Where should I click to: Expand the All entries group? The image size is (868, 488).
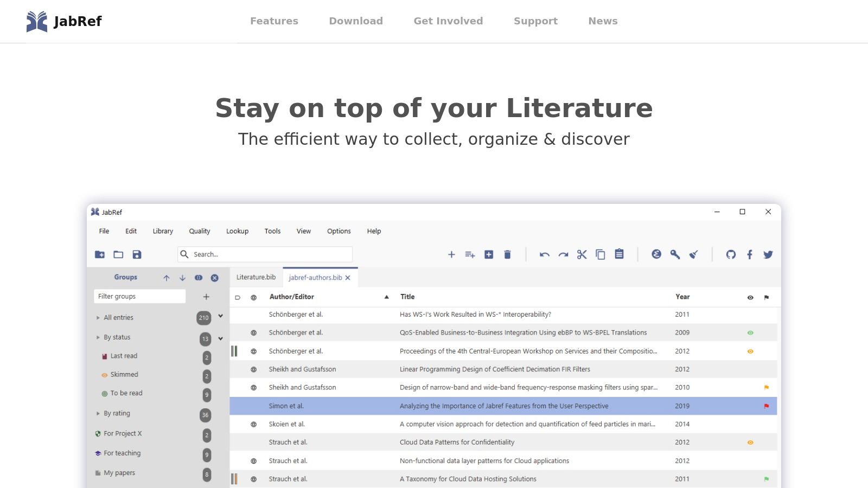pos(98,318)
